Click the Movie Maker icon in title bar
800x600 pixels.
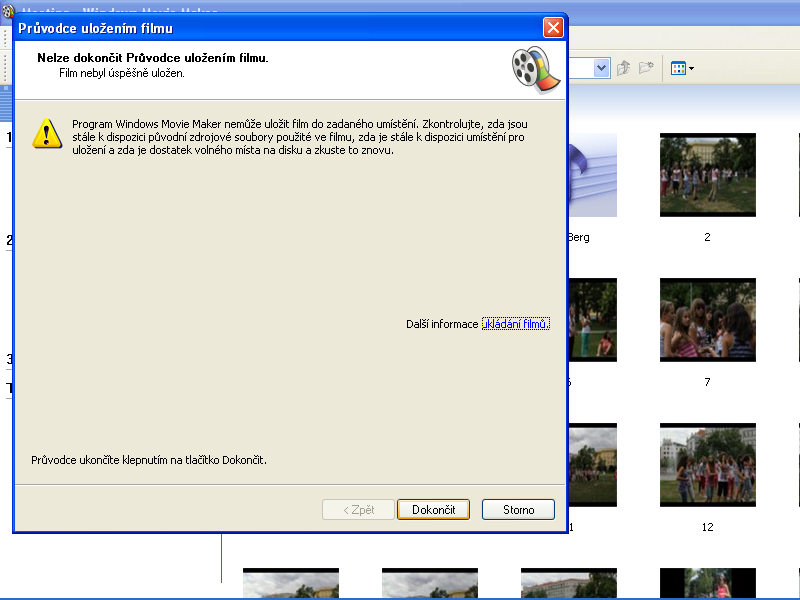pyautogui.click(x=8, y=10)
